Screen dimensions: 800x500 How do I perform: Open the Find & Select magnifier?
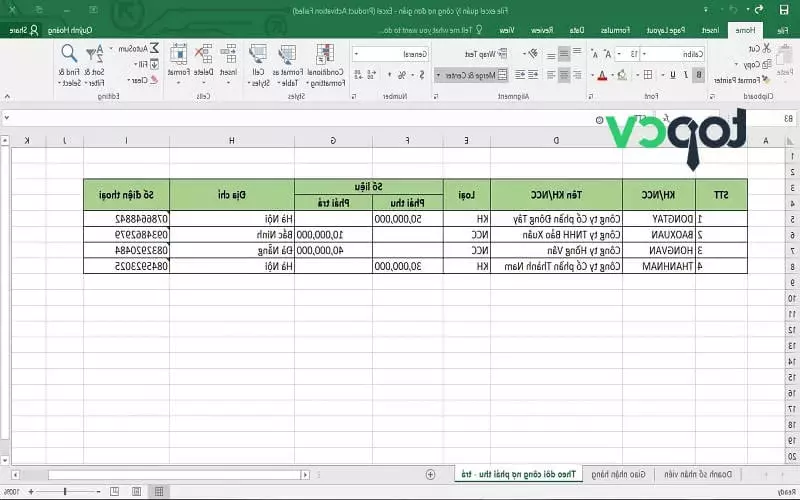(x=69, y=54)
